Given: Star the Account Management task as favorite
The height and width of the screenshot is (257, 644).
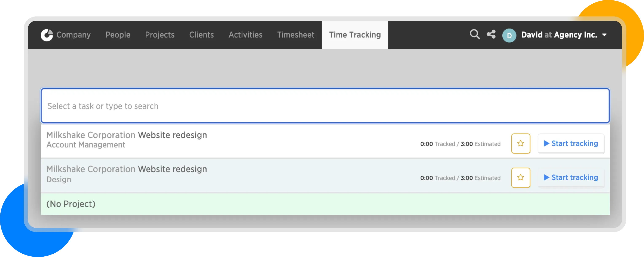Looking at the screenshot, I should click(x=521, y=144).
